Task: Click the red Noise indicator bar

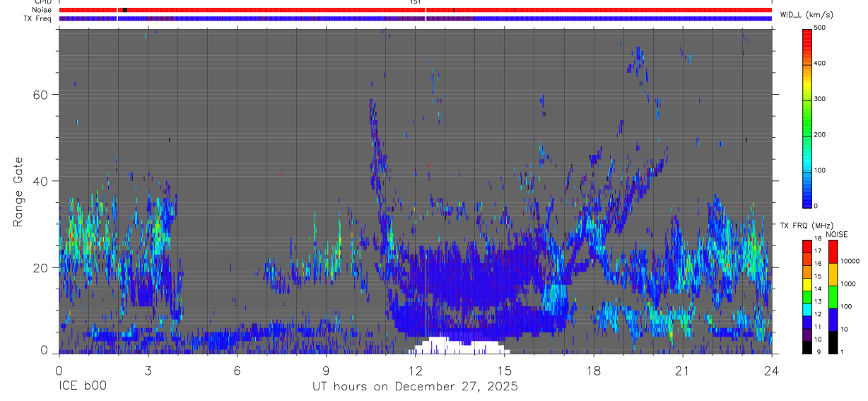Action: (415, 10)
